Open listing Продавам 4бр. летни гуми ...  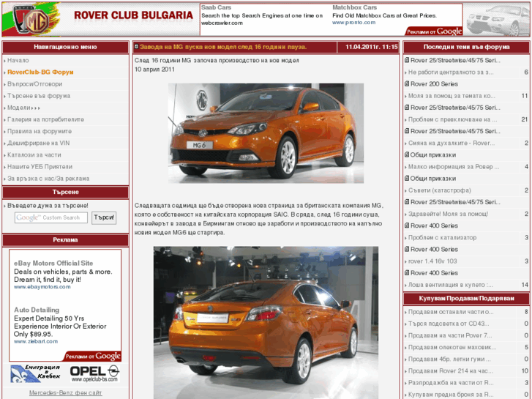[x=449, y=359]
